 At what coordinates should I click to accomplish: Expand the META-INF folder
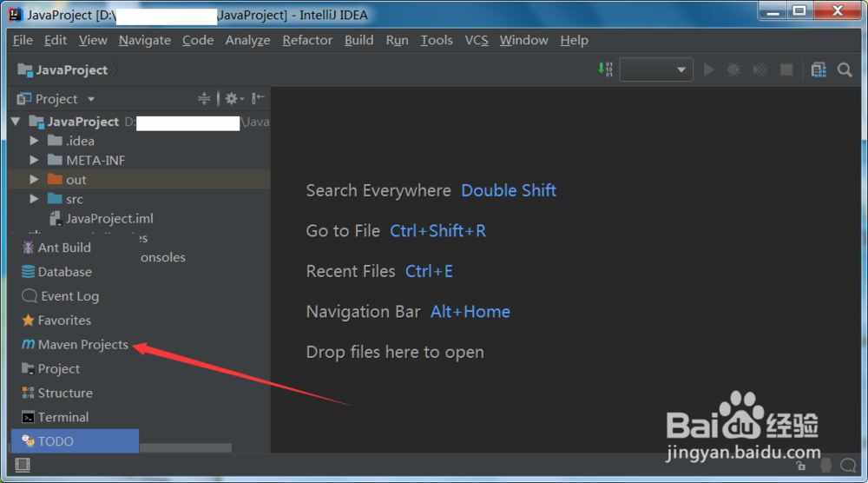pyautogui.click(x=34, y=160)
